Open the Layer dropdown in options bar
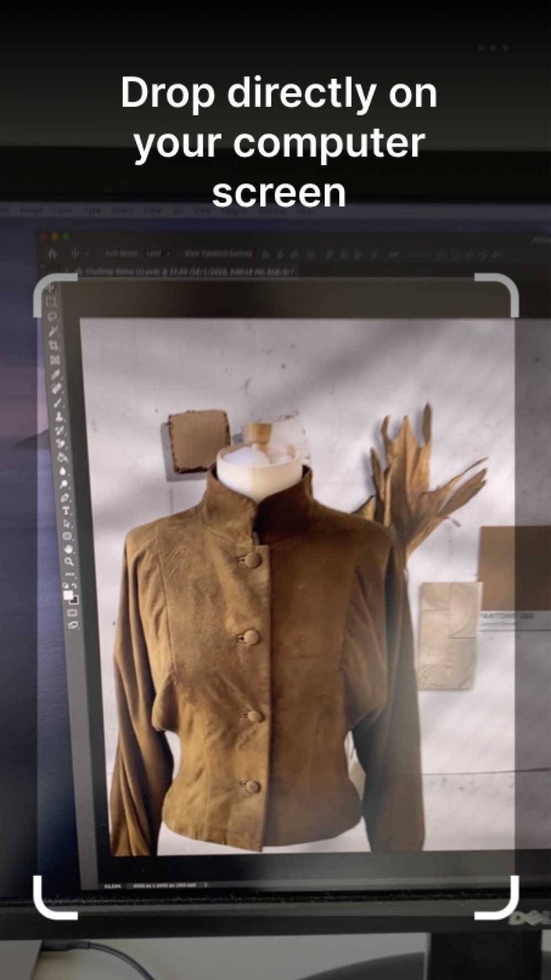551x980 pixels. [x=158, y=254]
